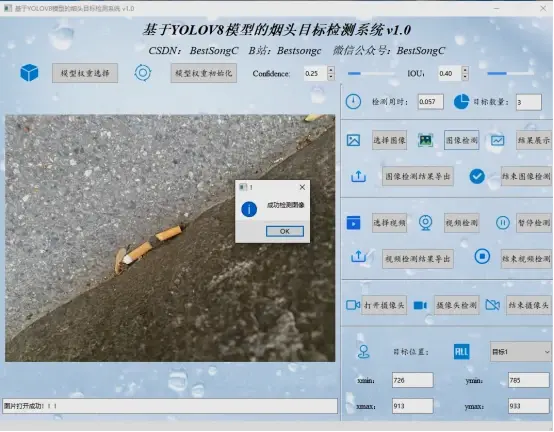Click OK in the success dialog
The image size is (554, 432).
pos(285,231)
